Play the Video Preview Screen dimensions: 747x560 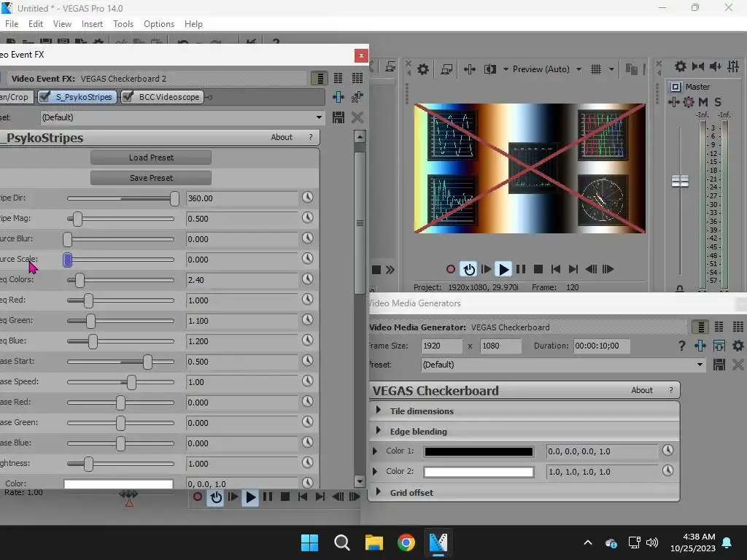point(503,270)
